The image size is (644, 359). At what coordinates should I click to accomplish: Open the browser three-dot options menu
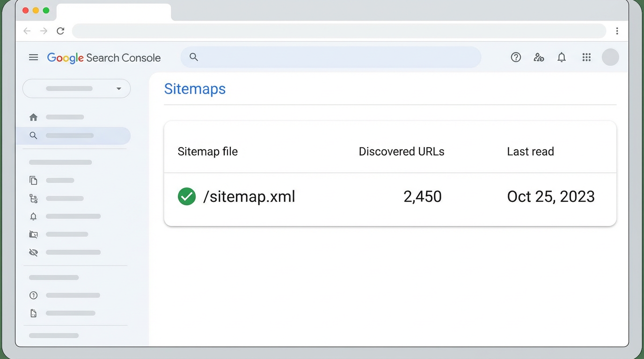617,30
